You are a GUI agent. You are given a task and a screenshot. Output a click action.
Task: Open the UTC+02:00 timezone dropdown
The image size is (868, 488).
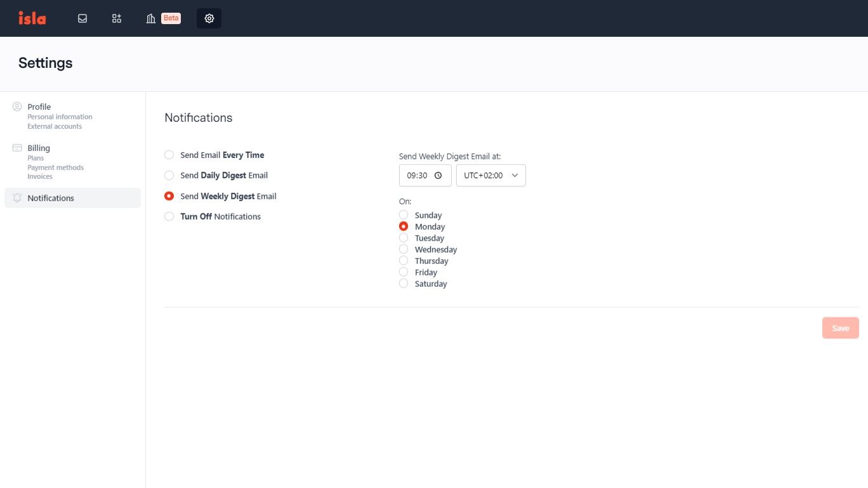click(490, 176)
